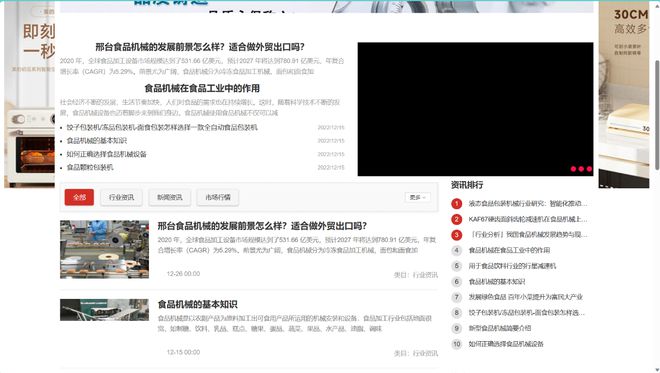Click the first red carousel dot
660x373 pixels.
click(x=573, y=169)
